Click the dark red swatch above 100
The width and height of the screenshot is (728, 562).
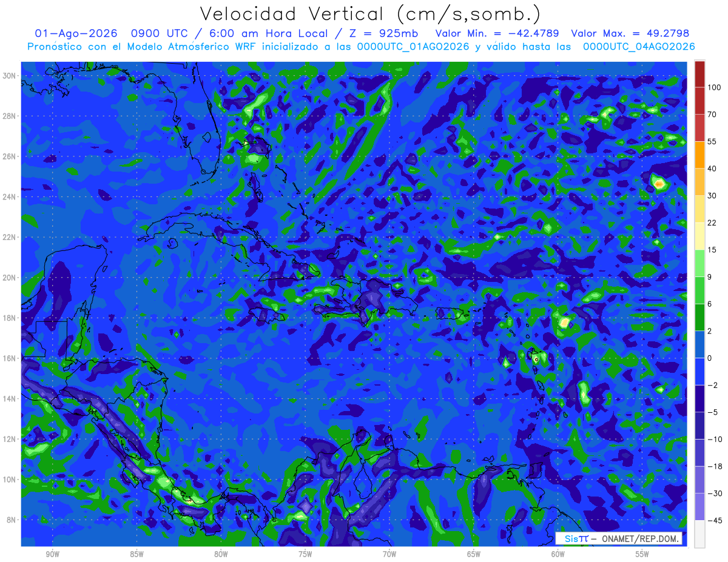699,74
